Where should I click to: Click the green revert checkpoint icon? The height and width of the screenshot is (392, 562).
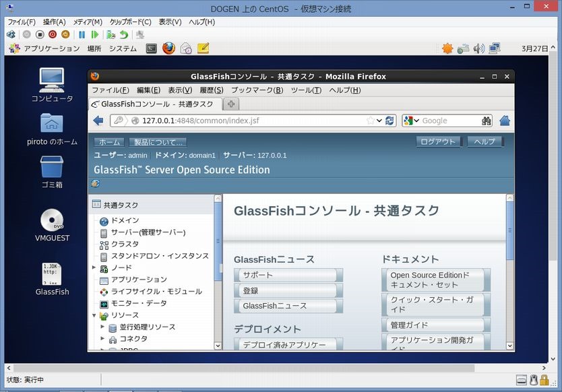tap(124, 34)
